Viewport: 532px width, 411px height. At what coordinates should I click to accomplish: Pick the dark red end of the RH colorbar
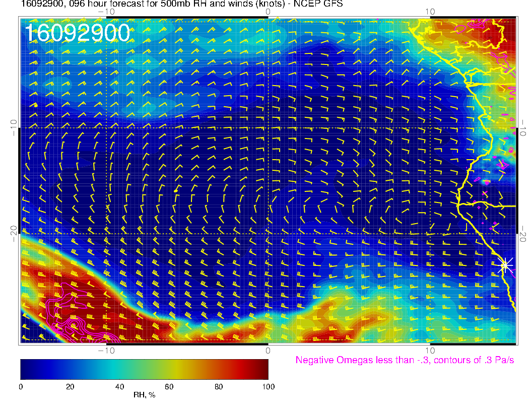(x=263, y=369)
